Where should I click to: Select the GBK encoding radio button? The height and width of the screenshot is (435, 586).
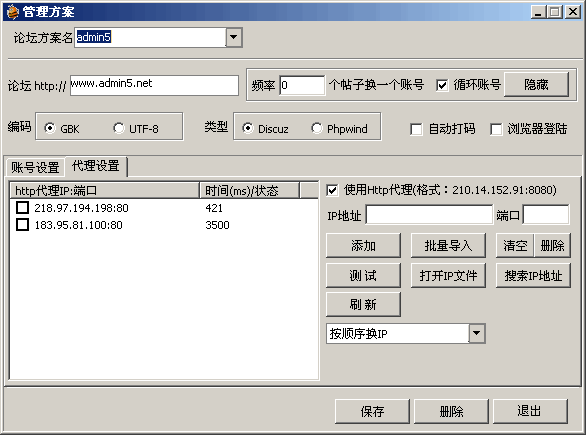(x=50, y=128)
